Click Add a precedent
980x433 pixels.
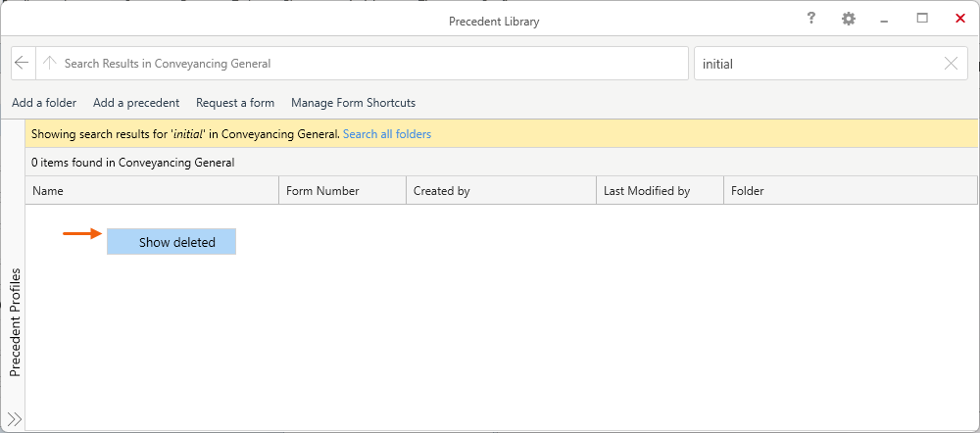point(136,103)
